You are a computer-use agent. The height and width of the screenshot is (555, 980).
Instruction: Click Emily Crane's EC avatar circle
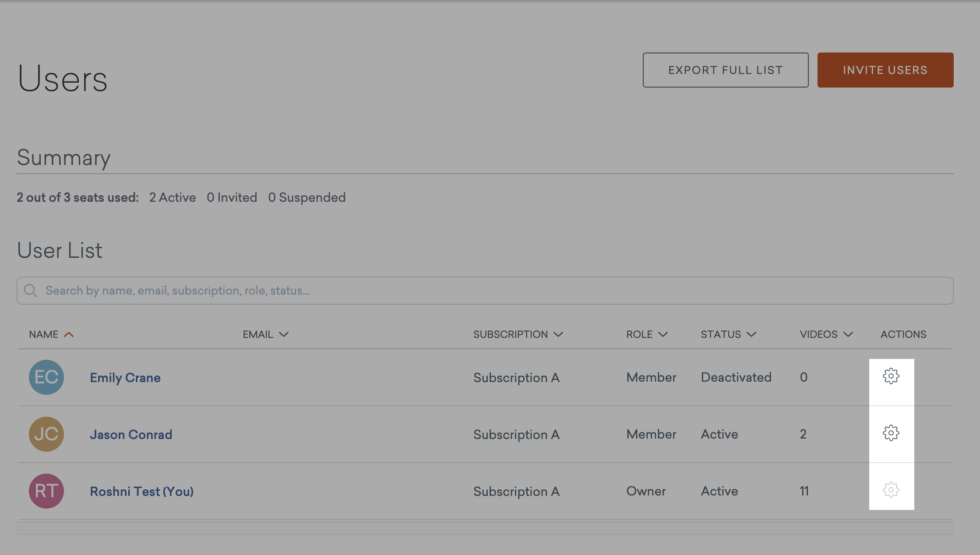pos(46,377)
